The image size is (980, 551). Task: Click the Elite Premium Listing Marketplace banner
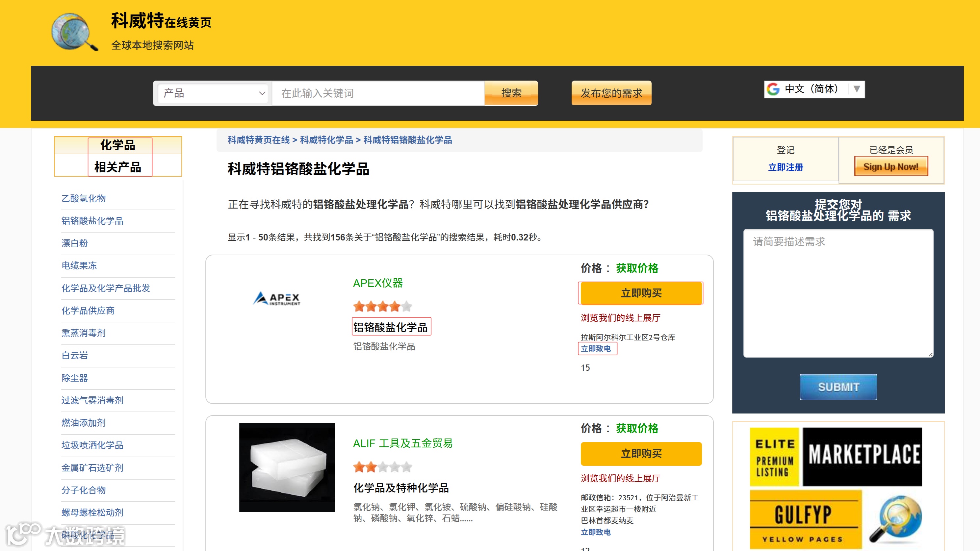tap(836, 457)
